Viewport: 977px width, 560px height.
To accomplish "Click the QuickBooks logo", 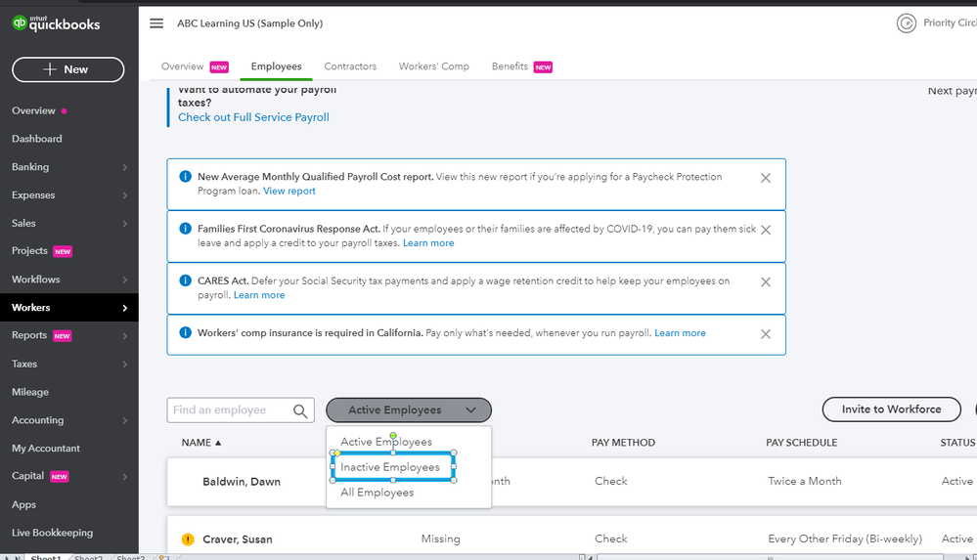I will click(x=56, y=23).
